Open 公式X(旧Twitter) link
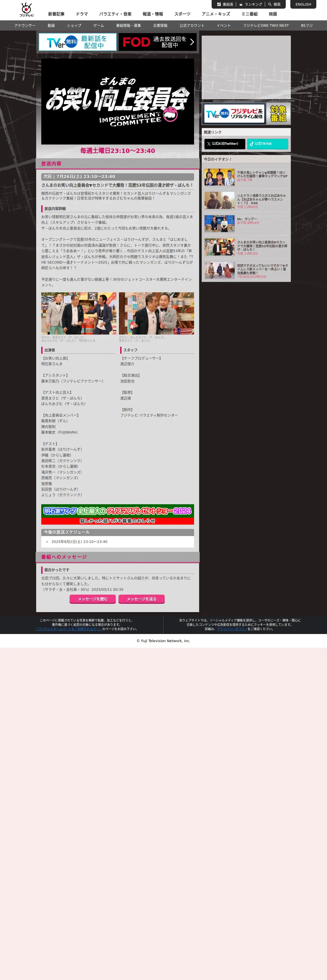Image resolution: width=327 pixels, height=980 pixels. click(x=225, y=144)
